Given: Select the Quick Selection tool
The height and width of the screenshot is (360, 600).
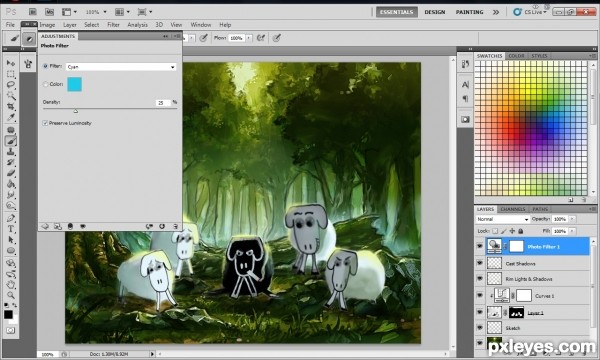Looking at the screenshot, I should (11, 95).
